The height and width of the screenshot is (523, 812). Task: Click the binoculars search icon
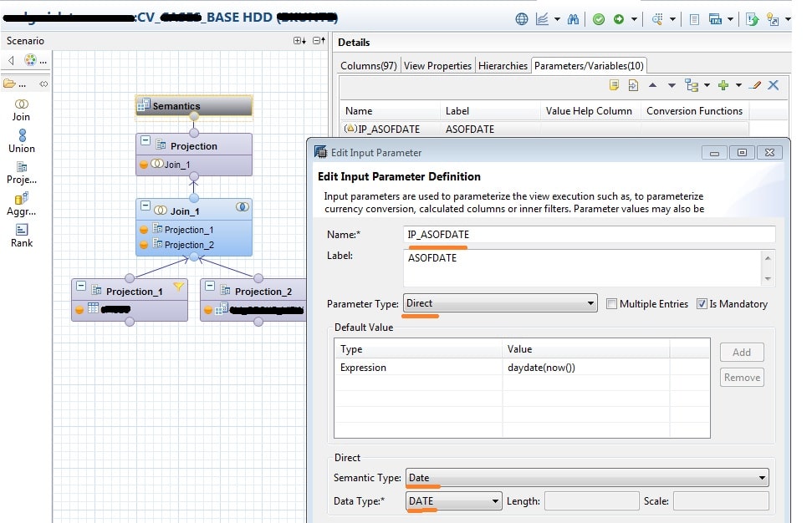574,18
